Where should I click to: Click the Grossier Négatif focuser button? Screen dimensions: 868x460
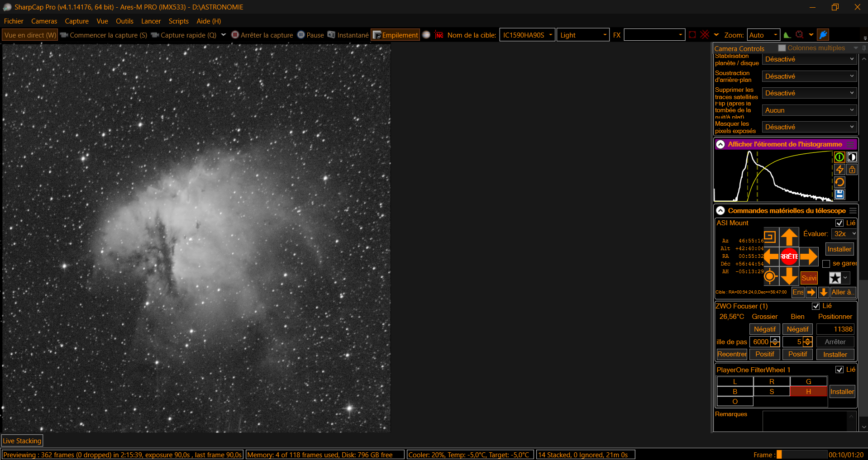click(764, 329)
